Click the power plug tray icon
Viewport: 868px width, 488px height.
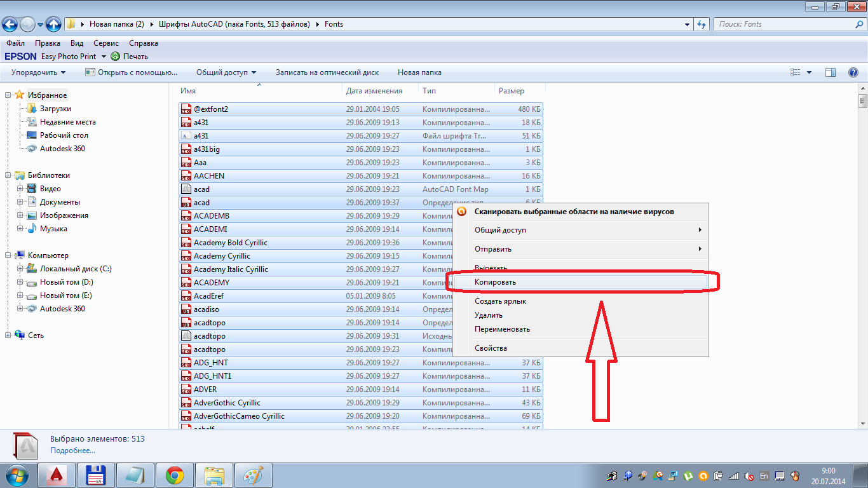[x=719, y=475]
